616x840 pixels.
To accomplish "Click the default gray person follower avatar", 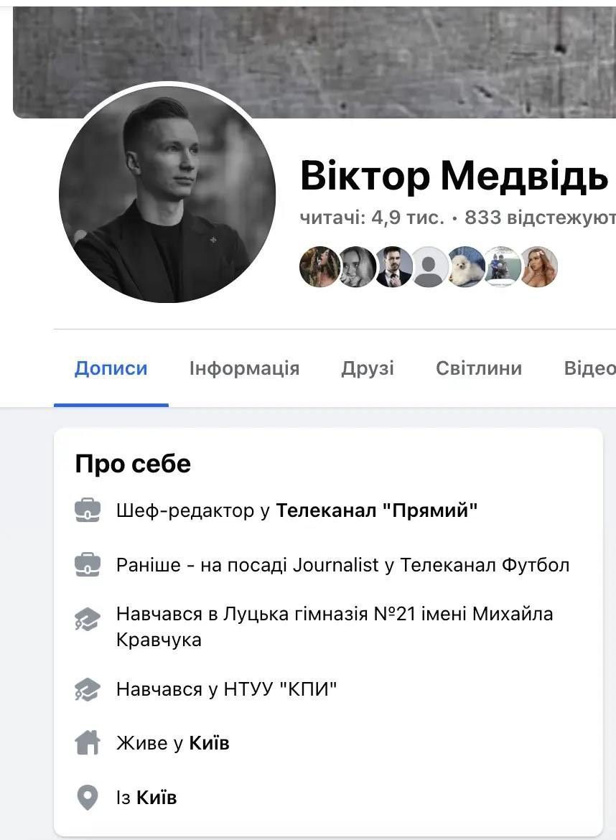I will (x=428, y=266).
